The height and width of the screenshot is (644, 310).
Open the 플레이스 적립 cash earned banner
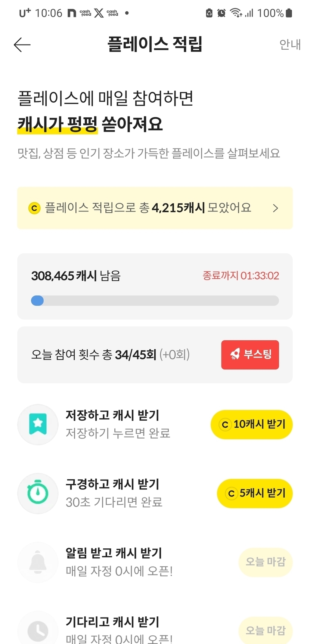pyautogui.click(x=149, y=208)
